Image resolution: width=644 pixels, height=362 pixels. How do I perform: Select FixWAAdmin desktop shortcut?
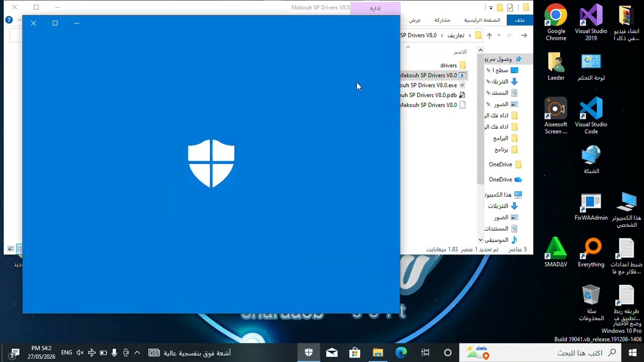591,207
